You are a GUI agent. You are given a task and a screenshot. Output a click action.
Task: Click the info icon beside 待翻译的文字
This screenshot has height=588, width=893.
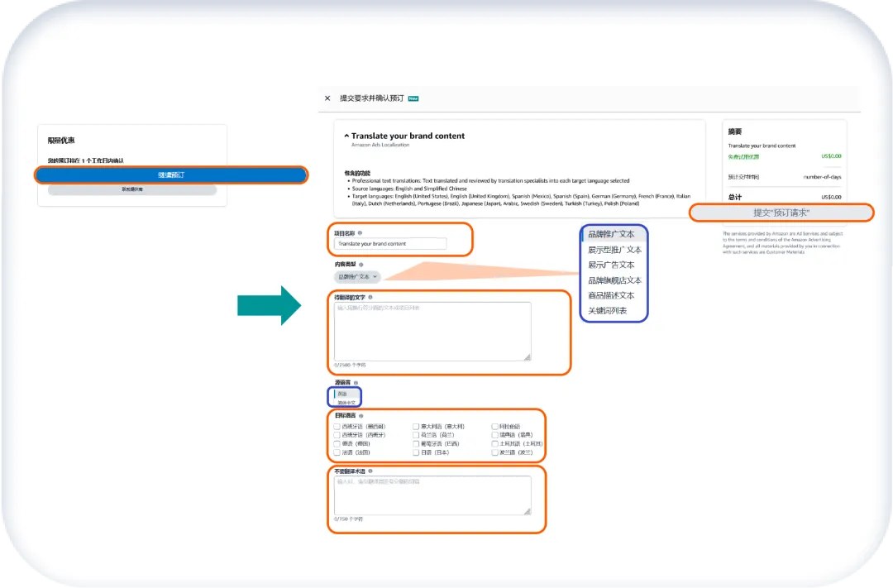tap(370, 298)
